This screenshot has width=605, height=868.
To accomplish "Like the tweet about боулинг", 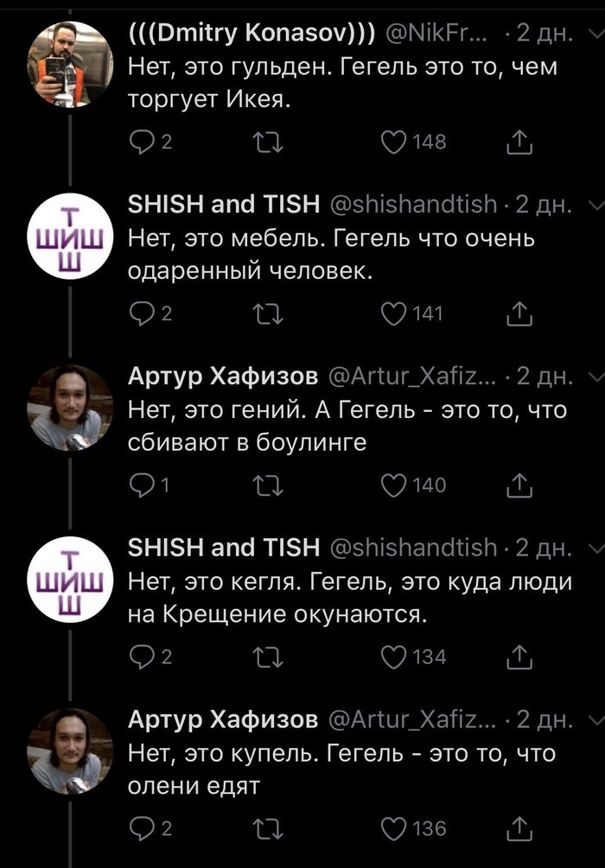I will coord(394,485).
